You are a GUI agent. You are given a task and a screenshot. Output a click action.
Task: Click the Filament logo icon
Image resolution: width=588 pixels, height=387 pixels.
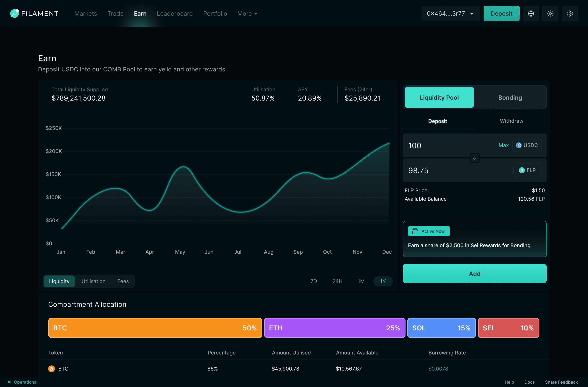click(x=14, y=13)
